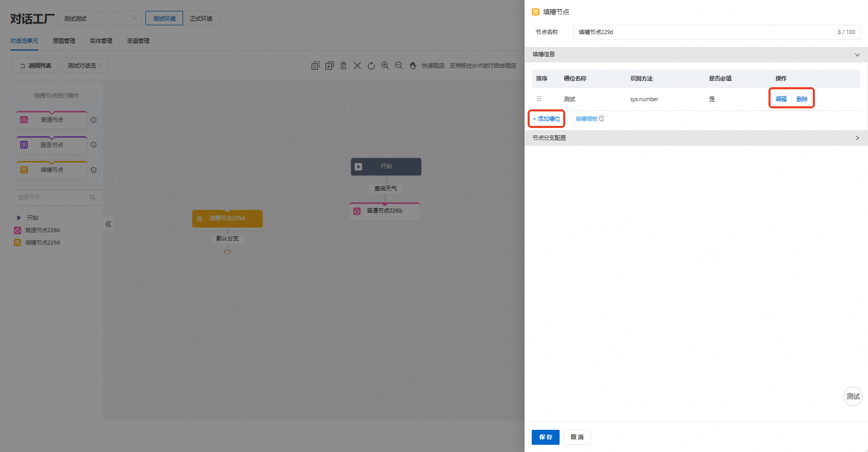Viewport: 868px width, 452px height.
Task: Show info for 填槽节点 palette item
Action: 93,170
